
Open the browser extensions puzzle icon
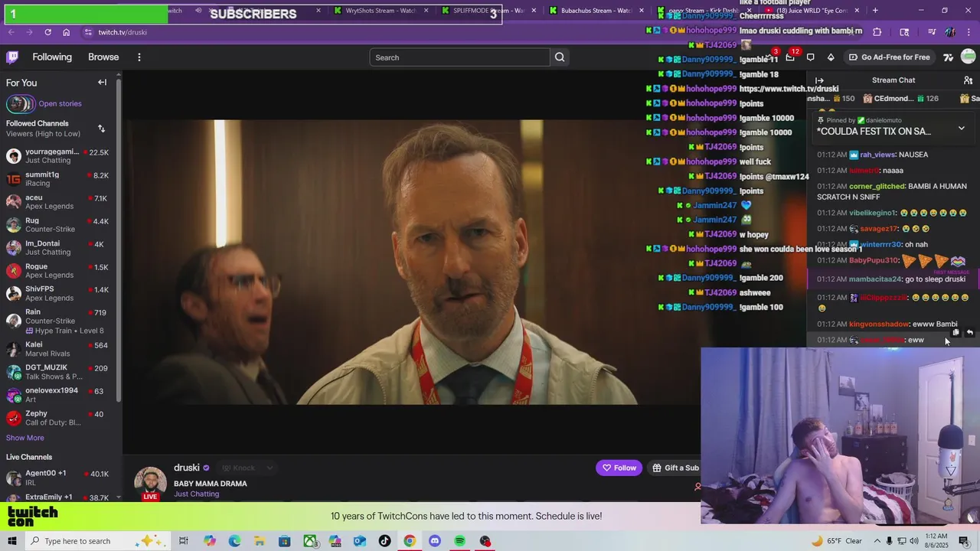click(877, 32)
